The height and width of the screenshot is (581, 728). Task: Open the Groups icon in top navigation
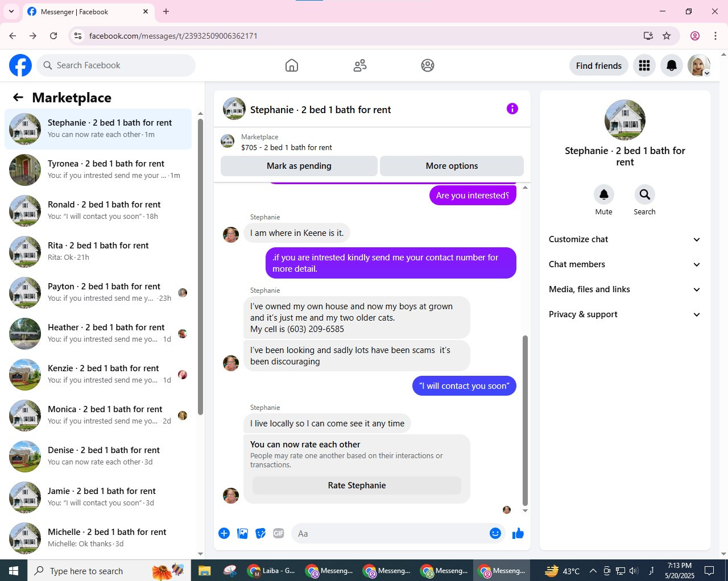428,65
